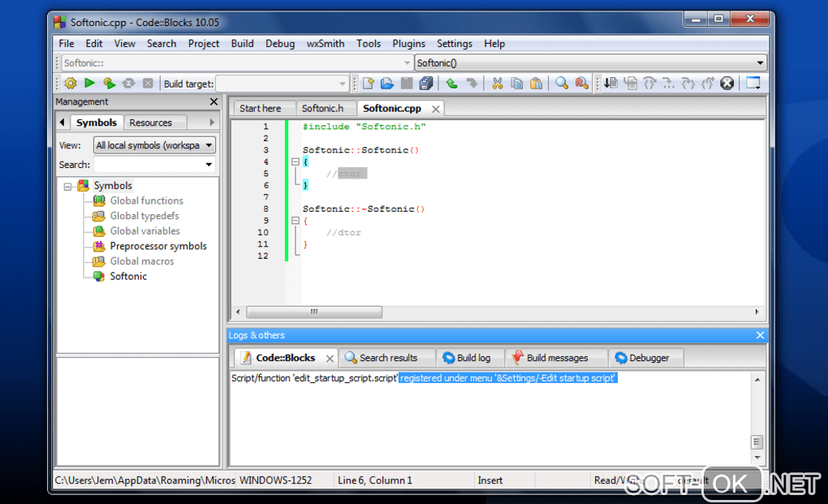Stop debugger with the black X icon
828x504 pixels.
(727, 84)
